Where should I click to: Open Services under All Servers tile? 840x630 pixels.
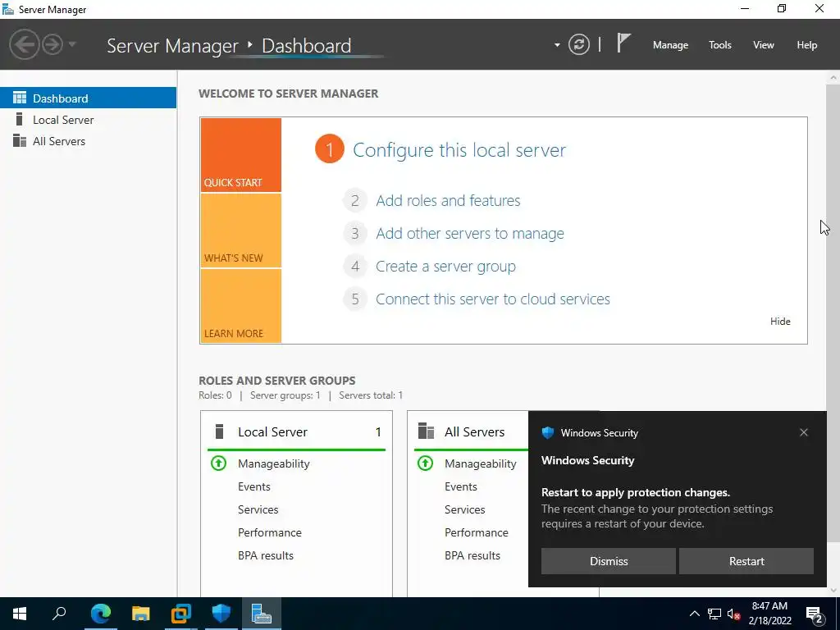click(x=465, y=510)
